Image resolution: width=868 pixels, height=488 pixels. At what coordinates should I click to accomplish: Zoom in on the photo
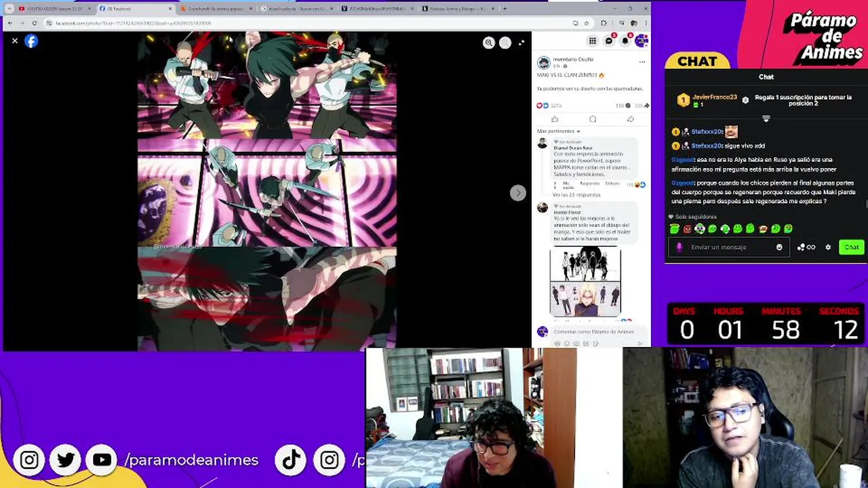[488, 43]
